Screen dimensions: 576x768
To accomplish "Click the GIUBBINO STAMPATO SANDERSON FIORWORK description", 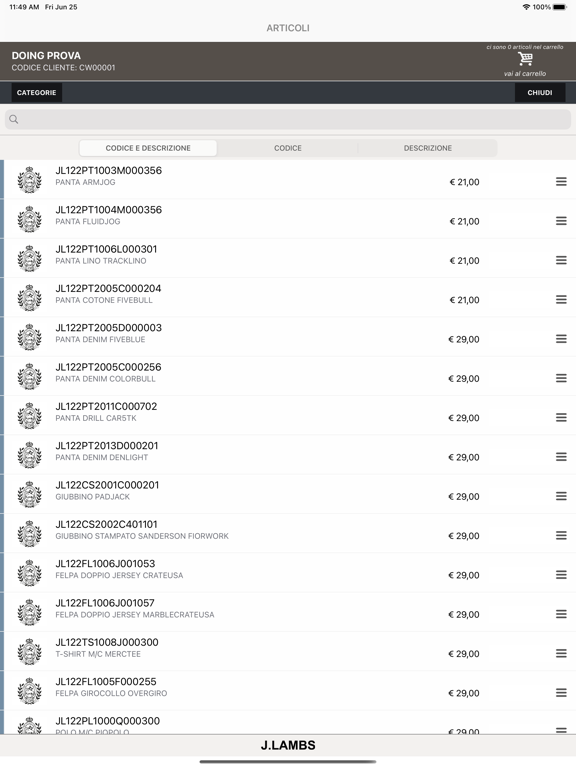I will tap(142, 536).
